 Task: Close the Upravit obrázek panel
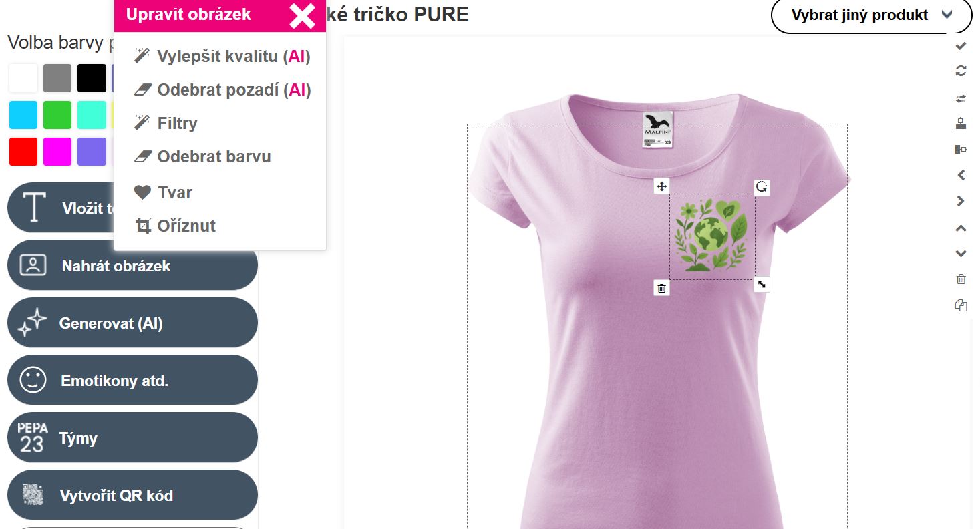pos(302,15)
